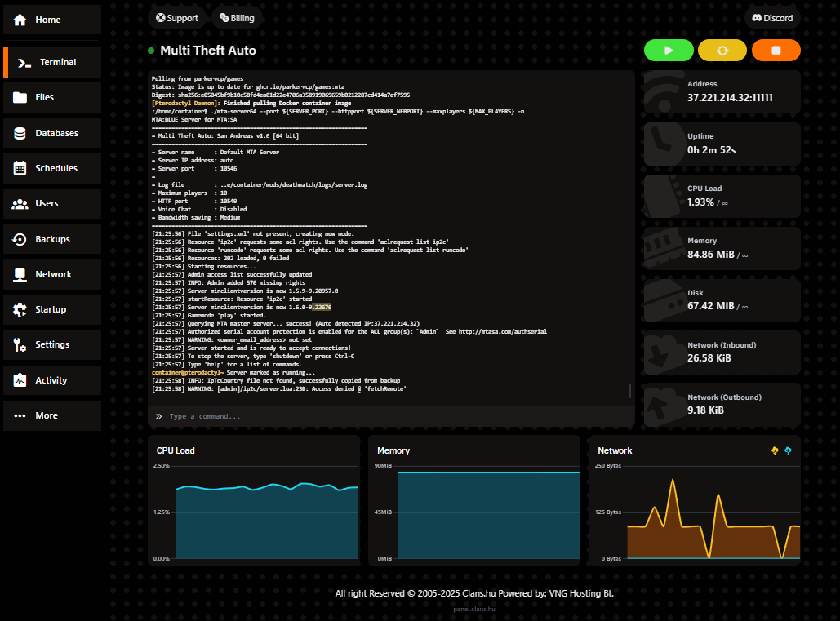Open the Users page
The image size is (840, 621).
coord(52,203)
